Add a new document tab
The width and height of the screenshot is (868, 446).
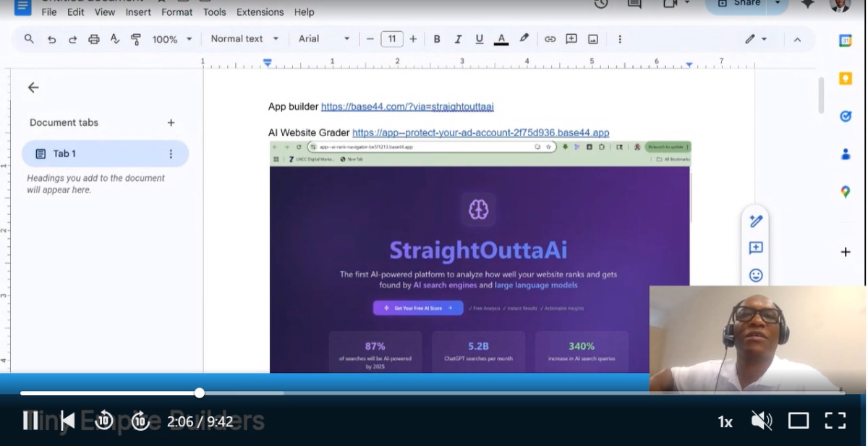coord(171,122)
